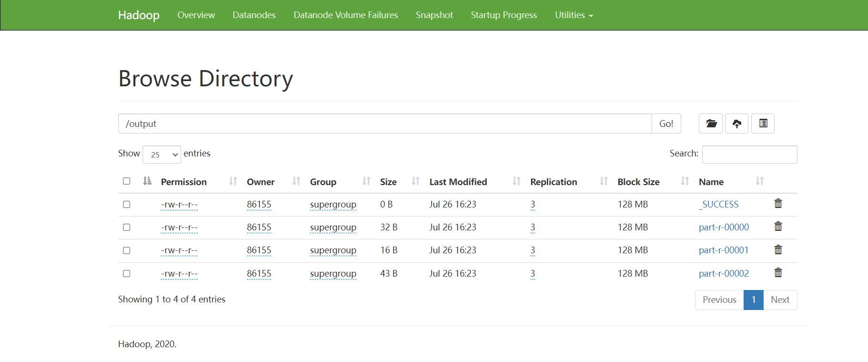The width and height of the screenshot is (868, 362).
Task: Check the _SUCCESS row checkbox
Action: click(x=126, y=204)
